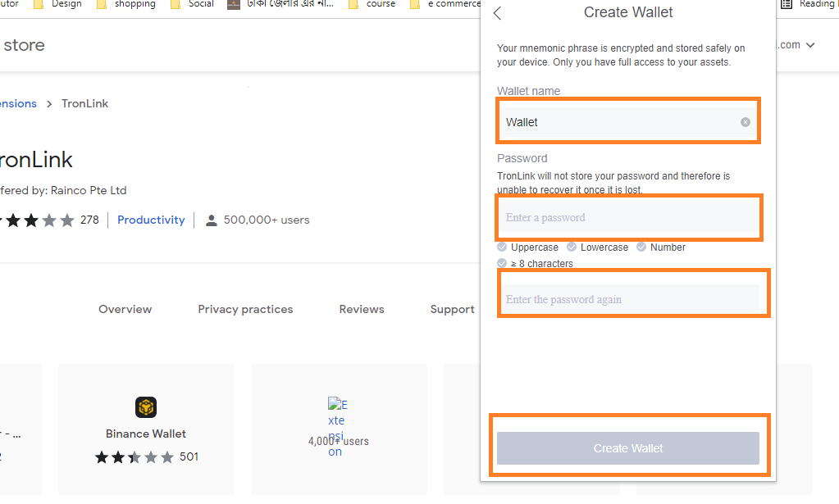Open the Bengali-titled bookmark
The image size is (839, 504).
(281, 4)
